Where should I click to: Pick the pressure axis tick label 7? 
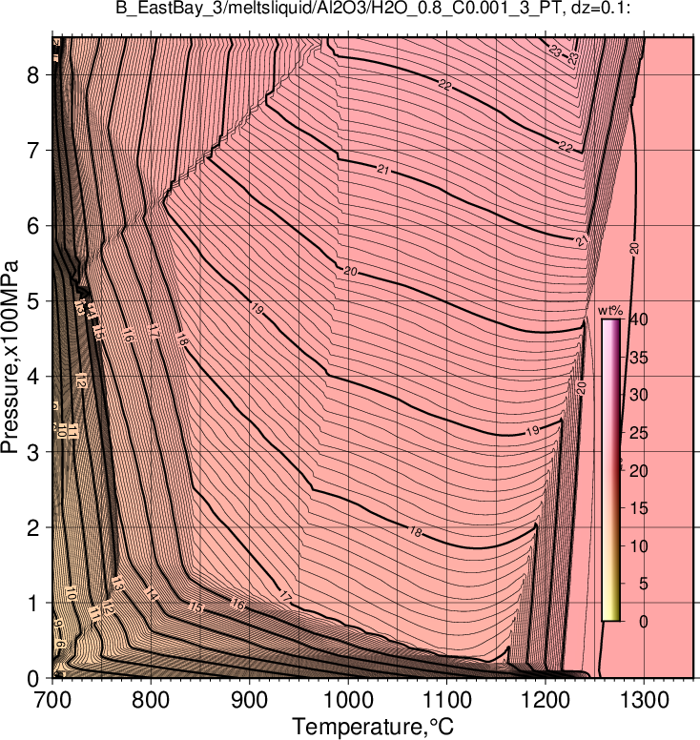pyautogui.click(x=33, y=150)
